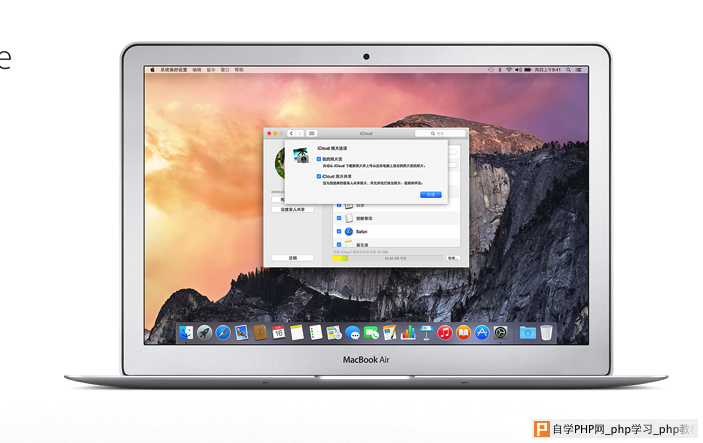Screen dimensions: 703x443
Task: Launch Launchpad rocket icon in Dock
Action: pyautogui.click(x=204, y=333)
